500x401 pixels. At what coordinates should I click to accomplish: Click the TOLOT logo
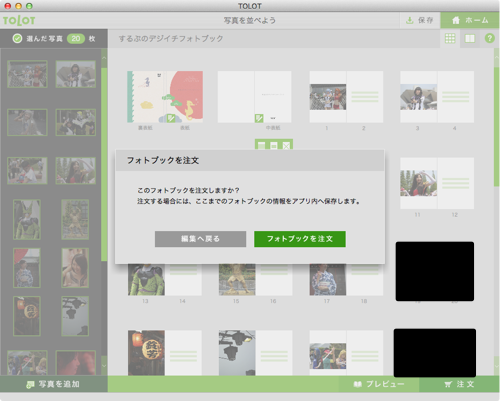pos(19,20)
